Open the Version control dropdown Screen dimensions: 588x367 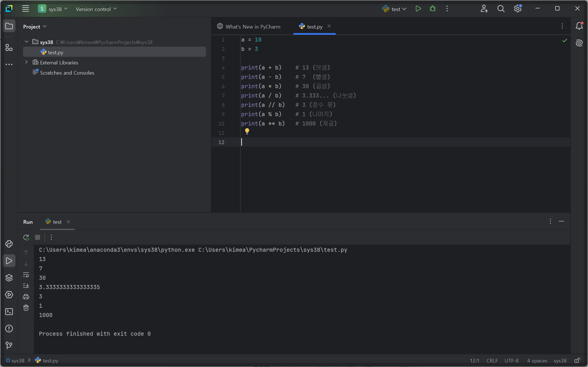click(x=96, y=9)
